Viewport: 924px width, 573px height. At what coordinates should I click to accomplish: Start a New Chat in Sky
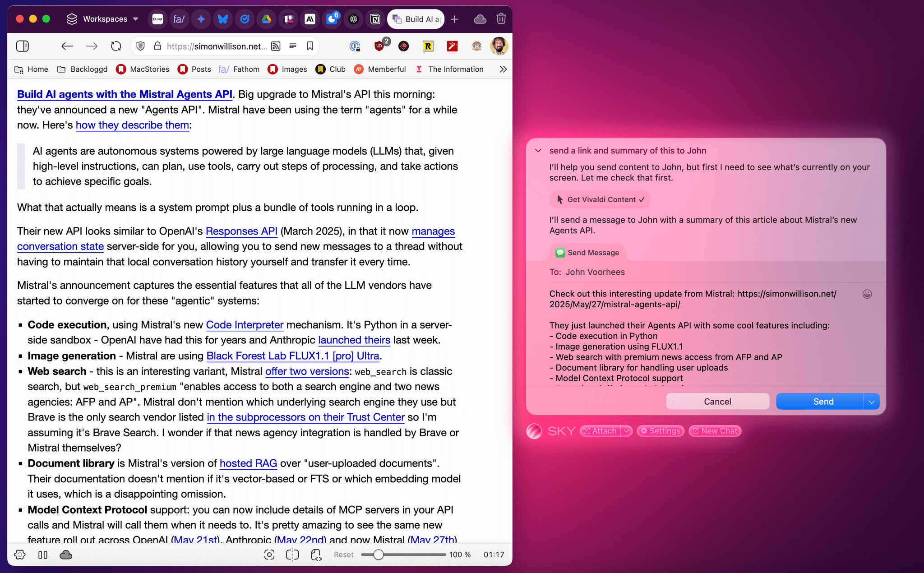(x=715, y=431)
